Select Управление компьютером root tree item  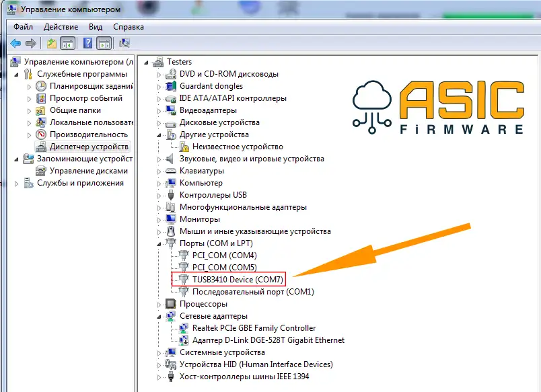pos(79,62)
